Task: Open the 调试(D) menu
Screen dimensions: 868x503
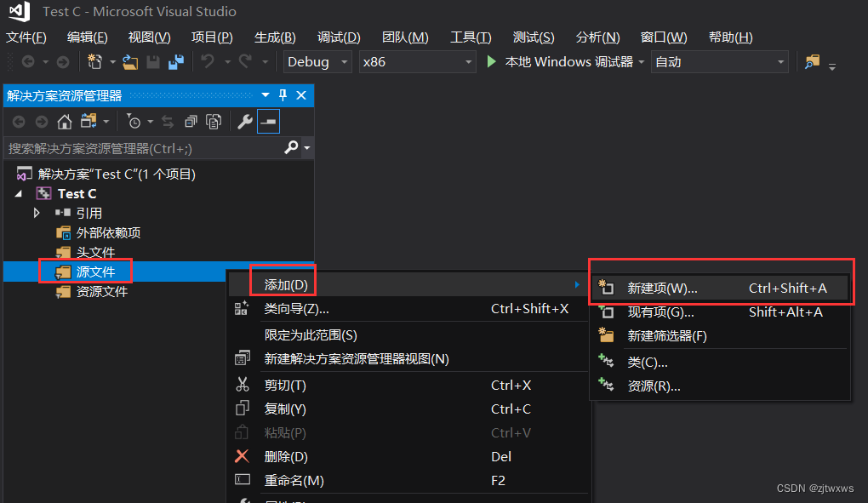Action: (339, 37)
